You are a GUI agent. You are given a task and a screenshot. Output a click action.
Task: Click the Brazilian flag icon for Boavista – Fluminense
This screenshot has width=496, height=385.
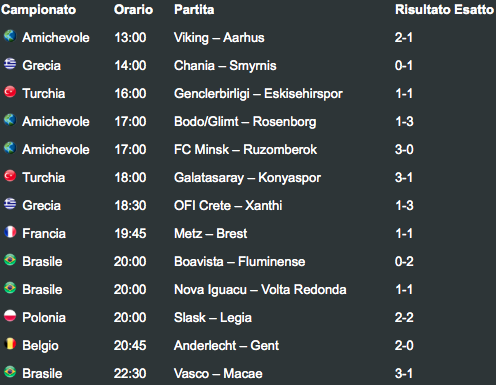(x=10, y=260)
